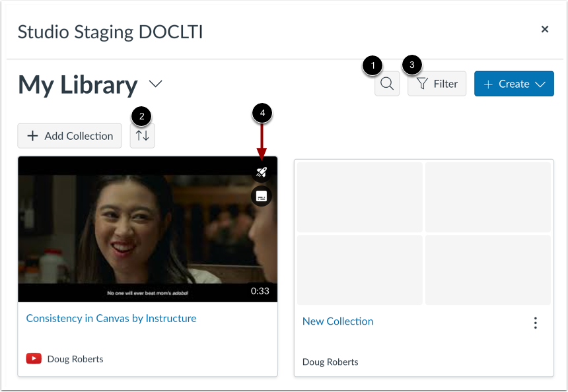Open the Filter button

click(437, 84)
